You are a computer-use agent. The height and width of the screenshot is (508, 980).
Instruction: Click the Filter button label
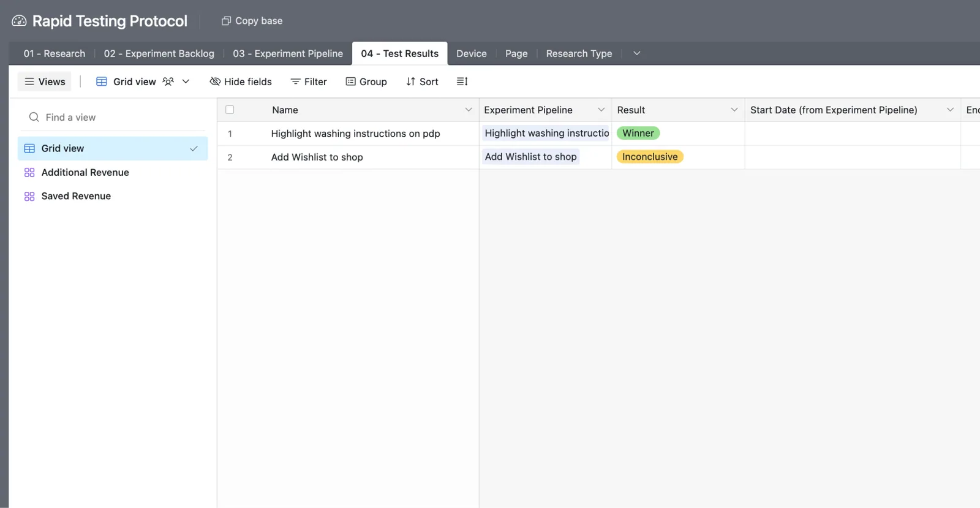click(x=315, y=82)
